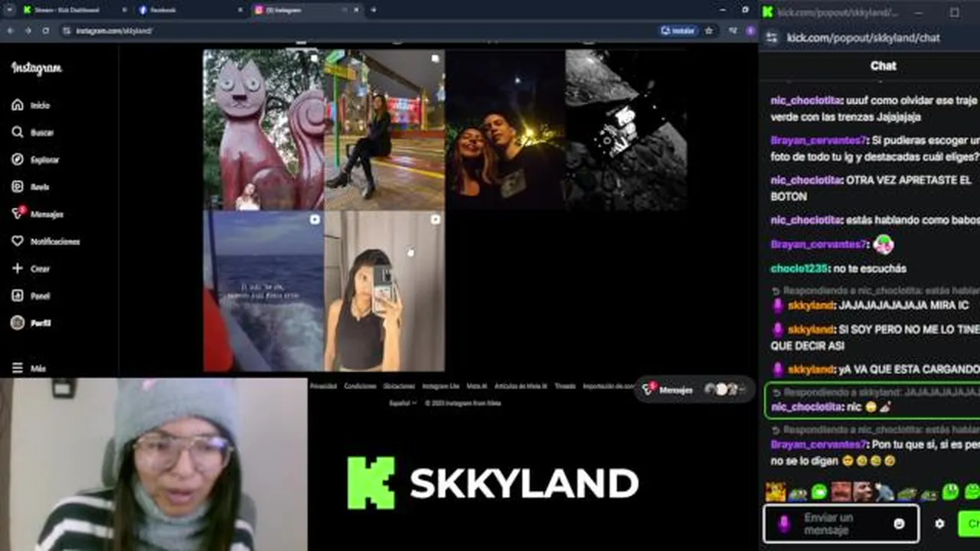Open the mirror selfie reel post
This screenshot has width=980, height=551.
(384, 292)
